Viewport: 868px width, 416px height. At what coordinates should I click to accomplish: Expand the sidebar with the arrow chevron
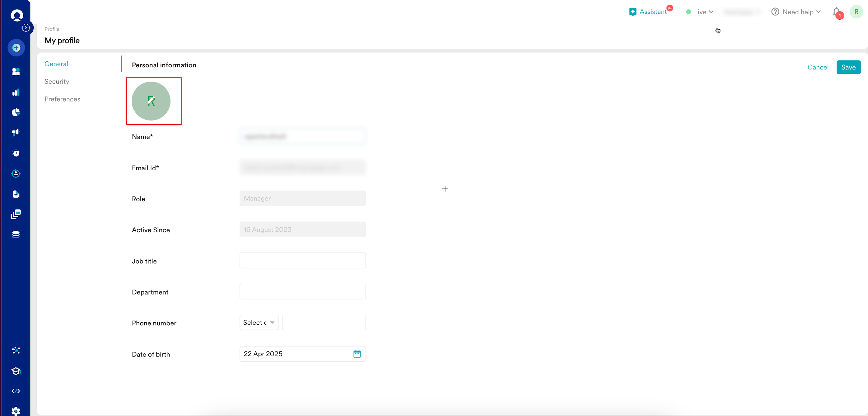pyautogui.click(x=26, y=28)
